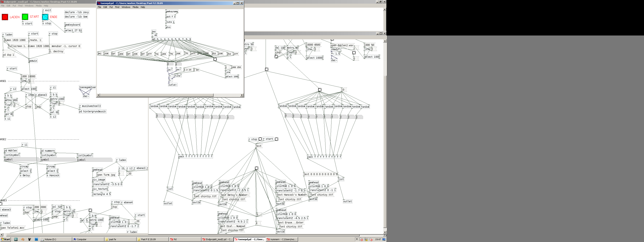Click toenepd.pd scrollbar left arrow
The width and height of the screenshot is (644, 242).
[x=98, y=95]
